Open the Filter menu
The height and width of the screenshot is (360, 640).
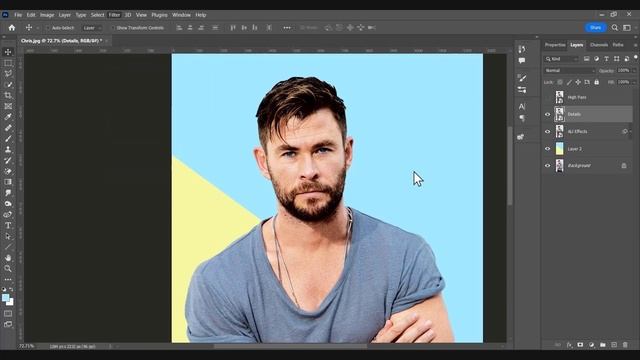pos(114,15)
